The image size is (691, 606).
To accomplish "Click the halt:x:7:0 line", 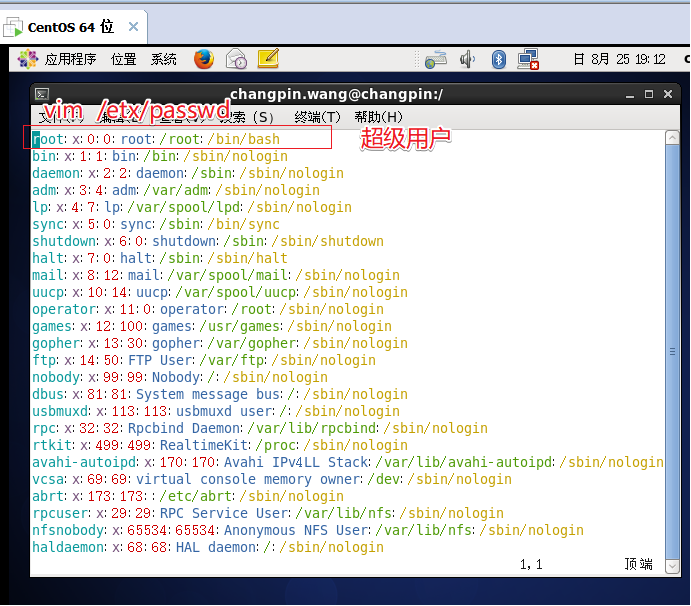I will point(160,258).
